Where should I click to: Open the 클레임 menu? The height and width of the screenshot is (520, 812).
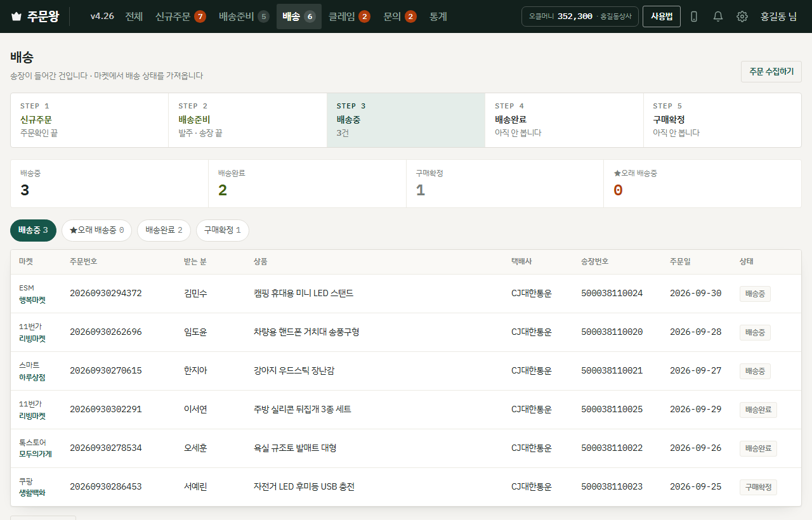tap(350, 16)
